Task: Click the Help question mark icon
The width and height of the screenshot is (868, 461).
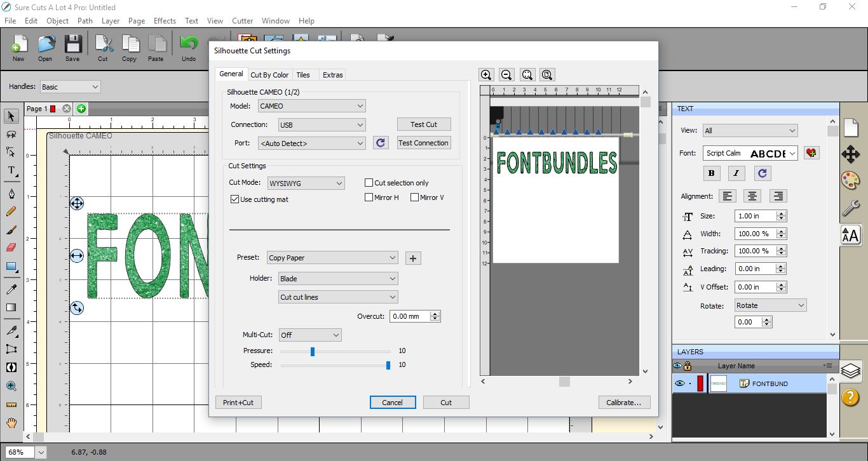Action: tap(850, 397)
